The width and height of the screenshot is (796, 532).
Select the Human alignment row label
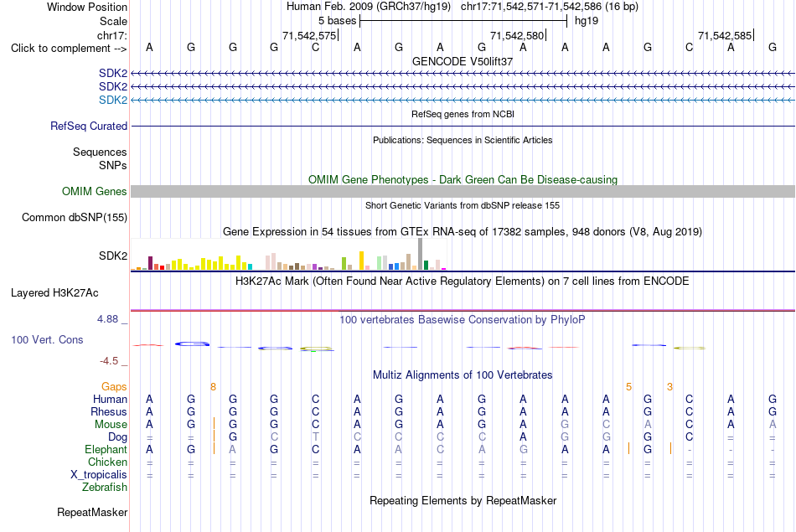click(x=110, y=399)
